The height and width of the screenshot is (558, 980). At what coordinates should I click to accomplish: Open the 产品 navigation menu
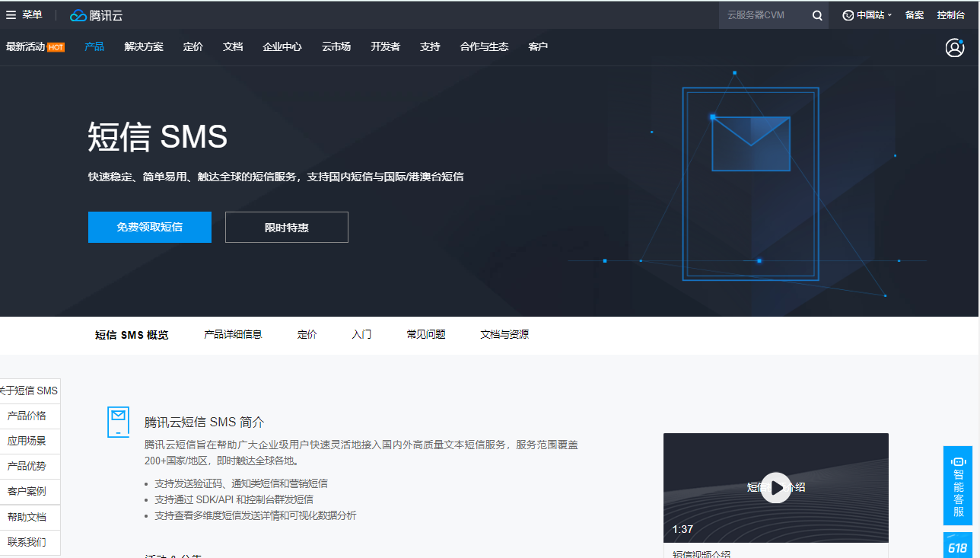[94, 47]
